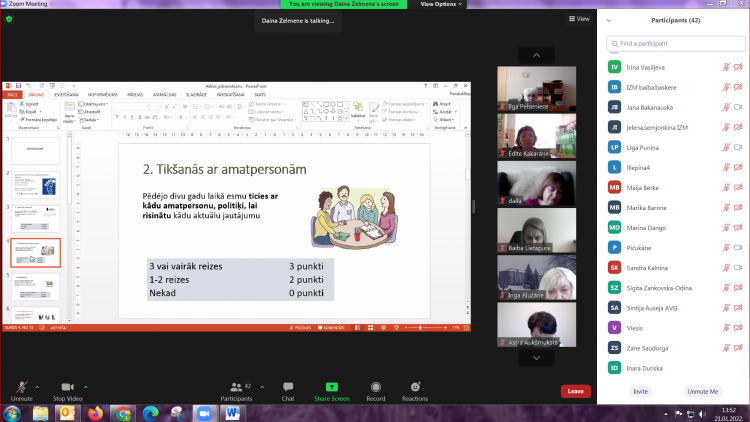The height and width of the screenshot is (422, 750).
Task: Click the green Share Screen icon
Action: pos(331,386)
